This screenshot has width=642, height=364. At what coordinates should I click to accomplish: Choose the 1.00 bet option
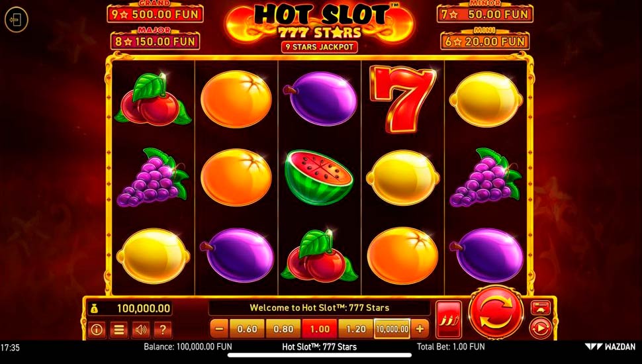(320, 329)
